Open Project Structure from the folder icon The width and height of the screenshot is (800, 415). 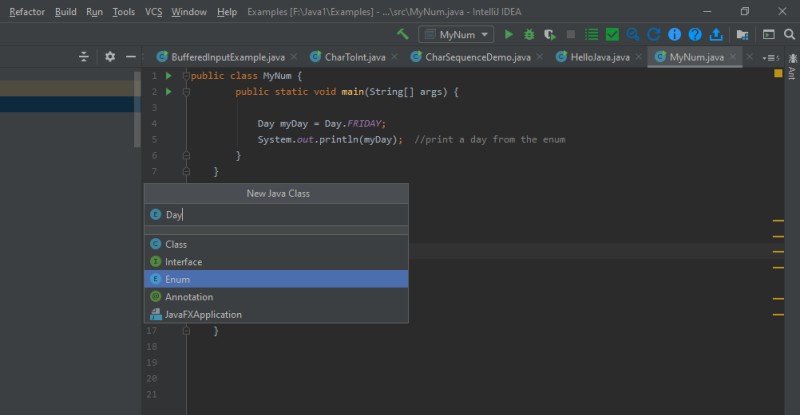tap(742, 34)
